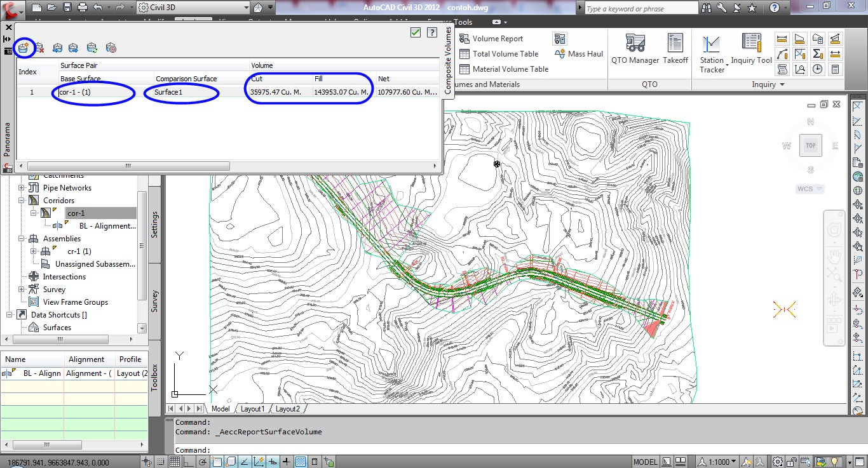Click the Toolspace tree vertical scrollbar
868x468 pixels.
click(142, 253)
